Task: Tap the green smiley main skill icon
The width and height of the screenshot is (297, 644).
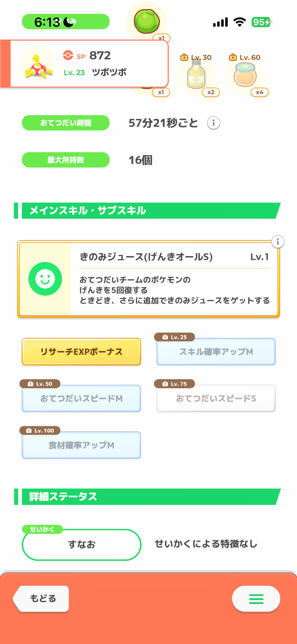Action: (x=45, y=279)
